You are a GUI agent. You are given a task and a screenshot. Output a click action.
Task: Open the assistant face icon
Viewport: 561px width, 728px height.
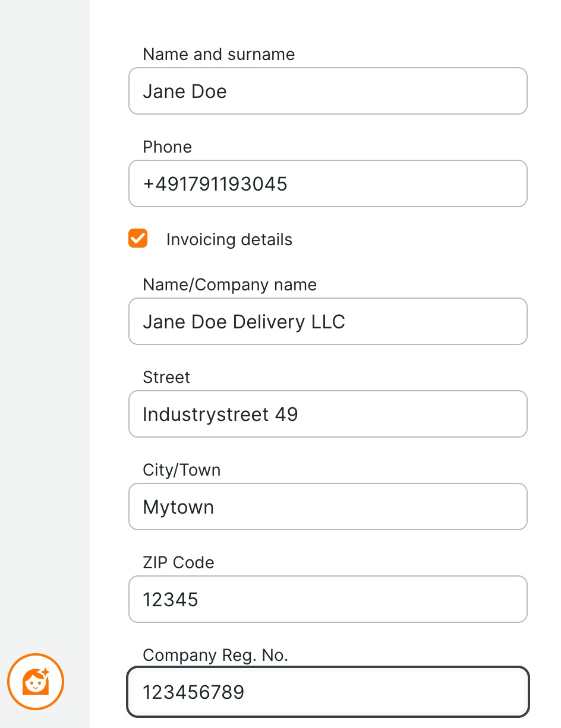coord(36,682)
